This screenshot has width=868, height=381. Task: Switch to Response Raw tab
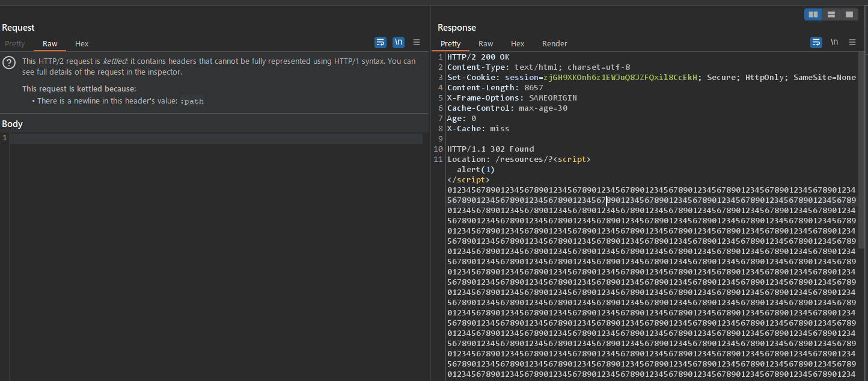(486, 44)
